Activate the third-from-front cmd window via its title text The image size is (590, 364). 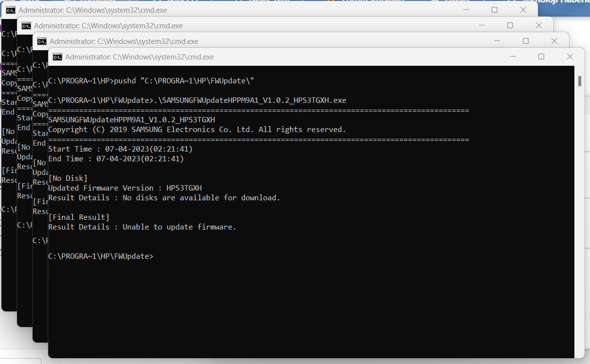pyautogui.click(x=108, y=25)
